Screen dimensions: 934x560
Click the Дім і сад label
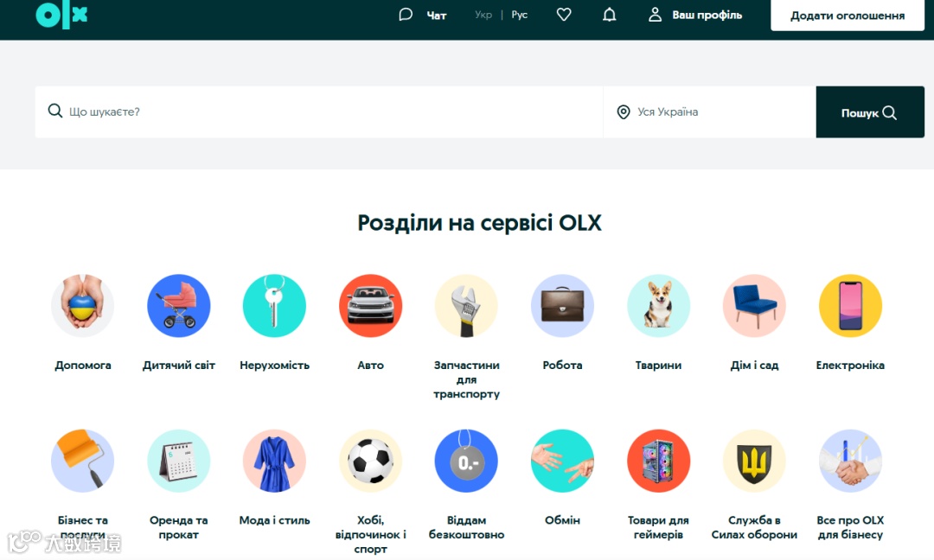(754, 366)
